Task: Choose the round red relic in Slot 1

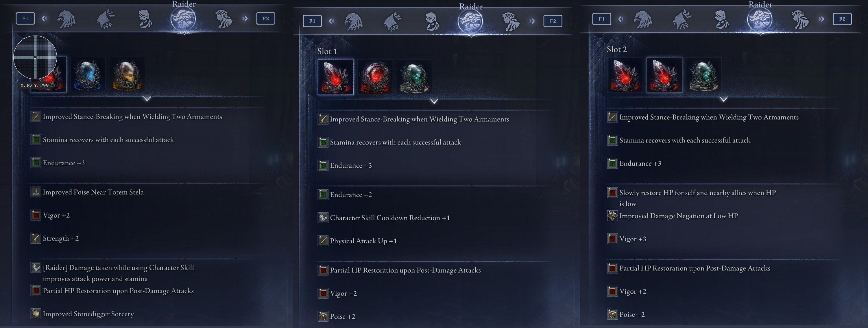Action: click(x=375, y=77)
